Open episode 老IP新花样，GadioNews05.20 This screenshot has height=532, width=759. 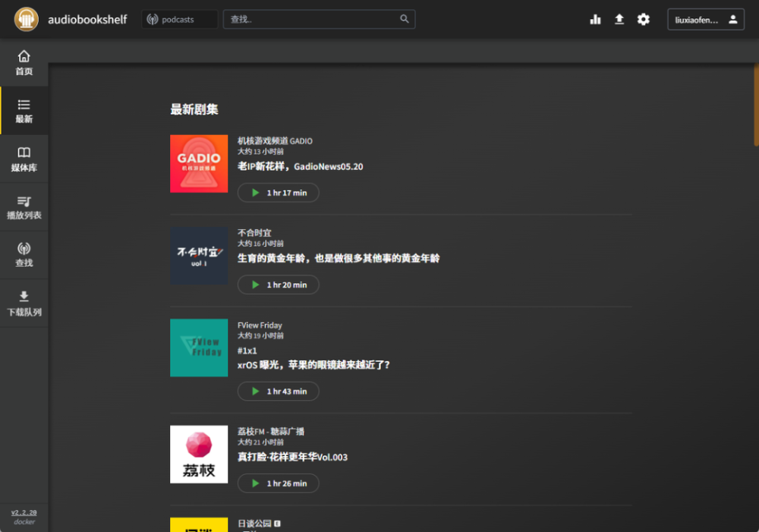[300, 166]
